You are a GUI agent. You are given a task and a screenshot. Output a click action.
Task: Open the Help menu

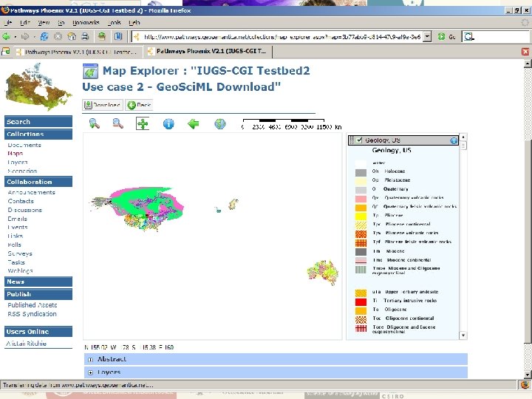134,23
